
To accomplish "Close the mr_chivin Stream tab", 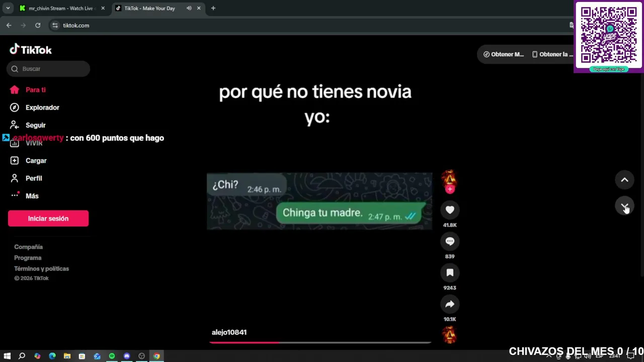I will pos(103,8).
